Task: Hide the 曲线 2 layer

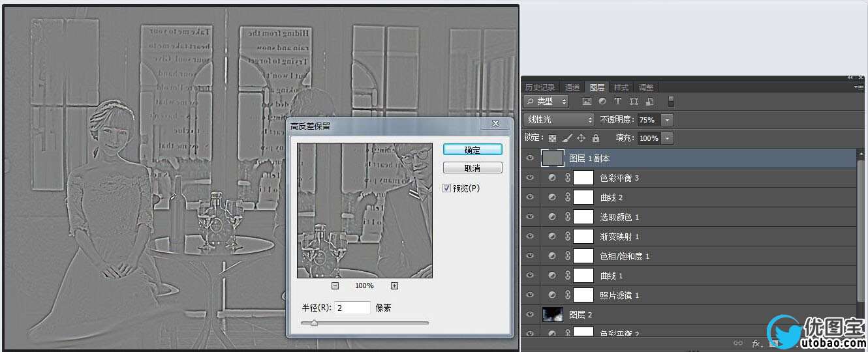Action: [530, 198]
